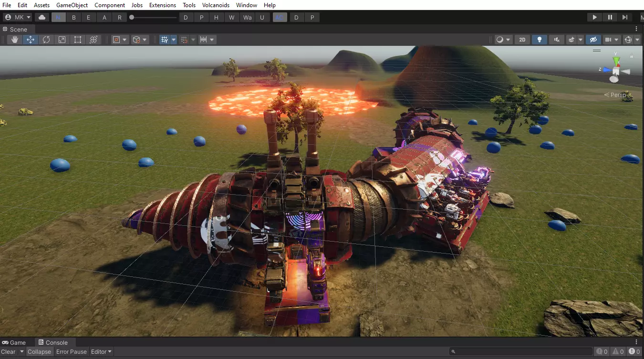Select the Rotate tool
The image size is (644, 359).
coord(46,40)
